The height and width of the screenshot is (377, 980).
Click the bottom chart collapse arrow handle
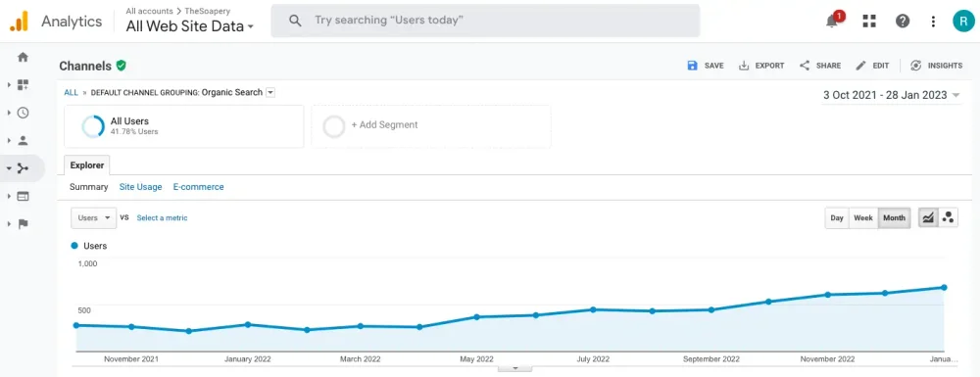tap(515, 368)
